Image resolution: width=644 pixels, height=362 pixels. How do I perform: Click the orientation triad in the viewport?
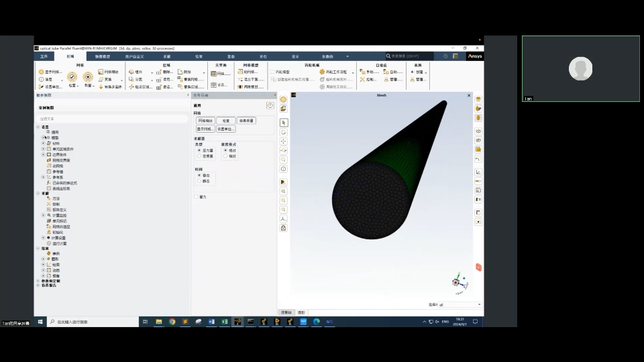point(460,283)
